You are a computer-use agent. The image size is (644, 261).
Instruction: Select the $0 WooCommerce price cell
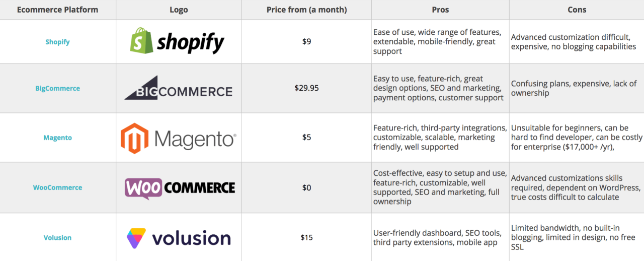306,187
